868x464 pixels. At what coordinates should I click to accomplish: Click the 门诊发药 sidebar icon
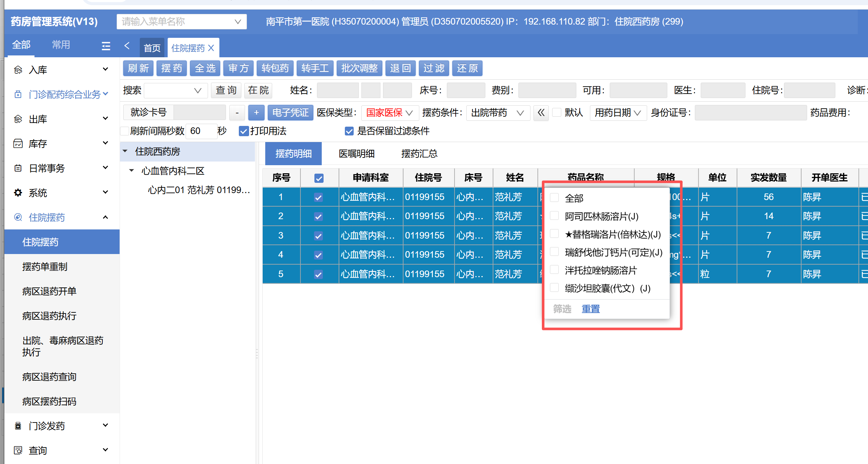(18, 426)
